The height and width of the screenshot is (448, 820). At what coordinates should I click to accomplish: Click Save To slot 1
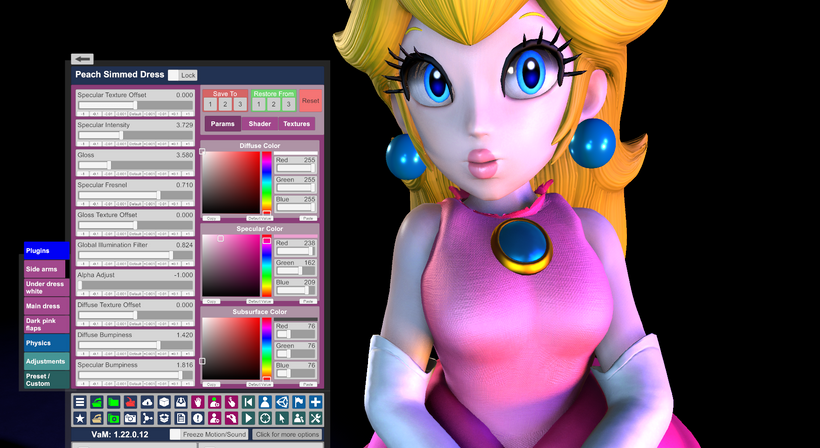[x=210, y=104]
